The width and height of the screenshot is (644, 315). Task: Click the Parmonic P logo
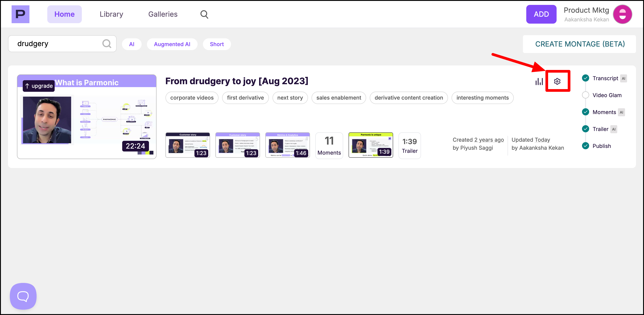pyautogui.click(x=21, y=14)
